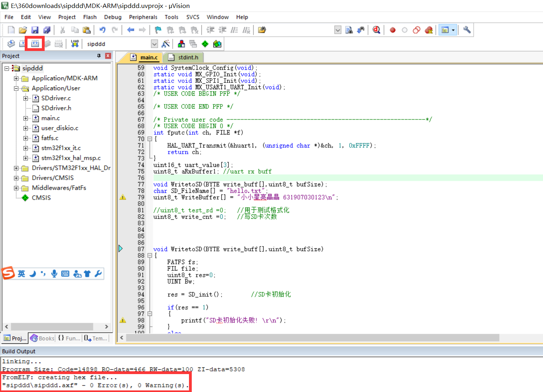Click the Translate file icon
This screenshot has height=392, width=543.
point(11,44)
